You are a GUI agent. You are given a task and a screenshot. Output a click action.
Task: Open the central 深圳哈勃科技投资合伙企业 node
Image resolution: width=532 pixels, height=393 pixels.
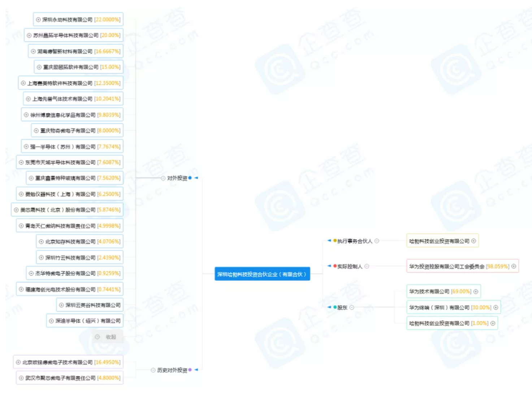[263, 274]
